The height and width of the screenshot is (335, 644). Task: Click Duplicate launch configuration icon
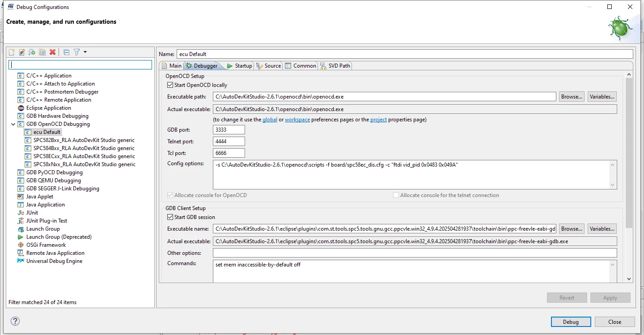42,52
